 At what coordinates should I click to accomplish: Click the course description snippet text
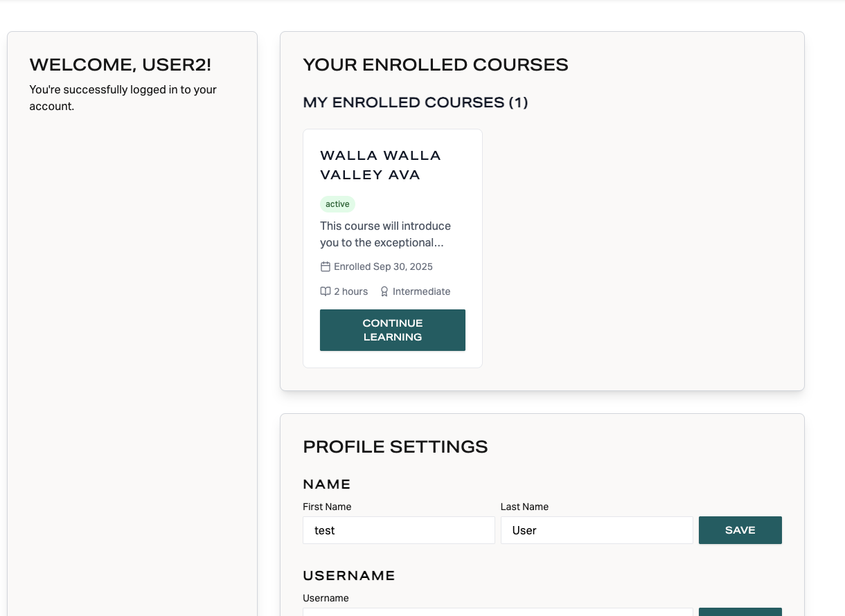[x=386, y=234]
